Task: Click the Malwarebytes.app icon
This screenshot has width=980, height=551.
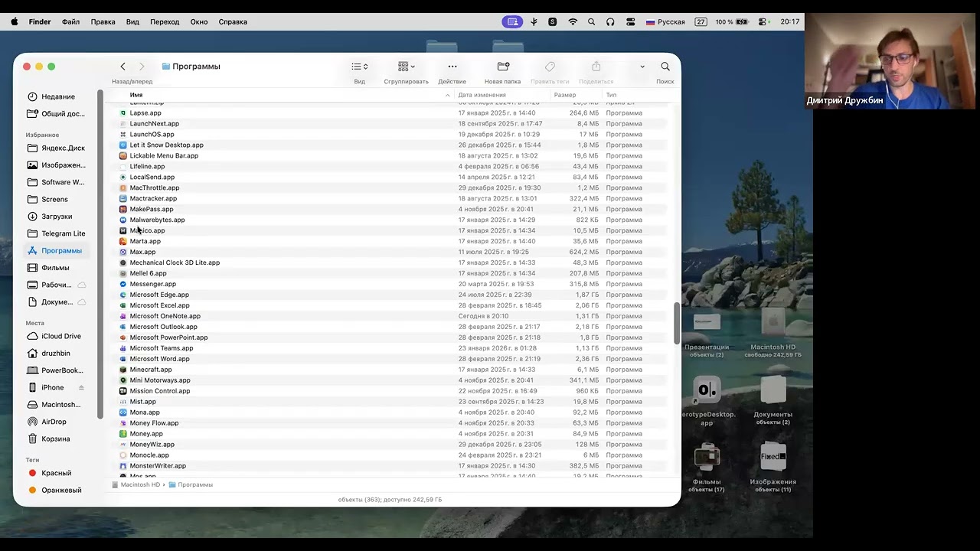Action: pyautogui.click(x=122, y=220)
